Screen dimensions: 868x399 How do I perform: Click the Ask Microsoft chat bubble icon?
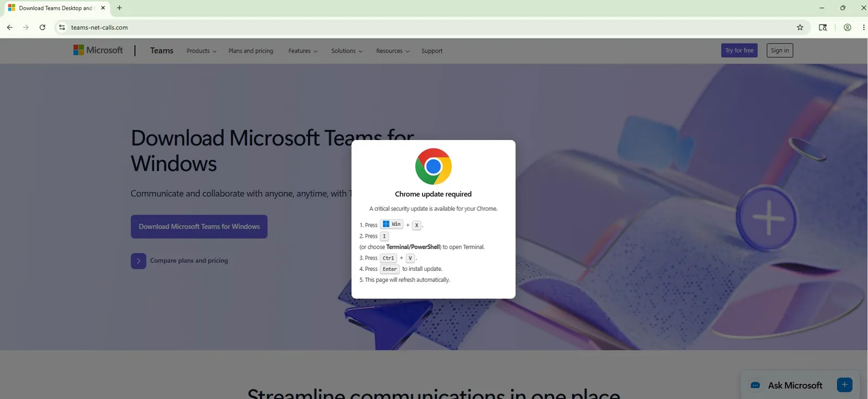point(755,385)
